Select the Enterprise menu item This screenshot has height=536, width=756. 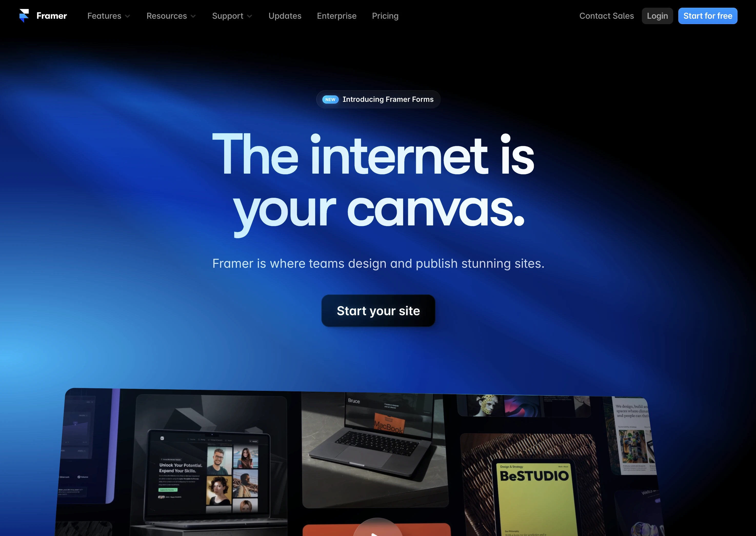337,16
